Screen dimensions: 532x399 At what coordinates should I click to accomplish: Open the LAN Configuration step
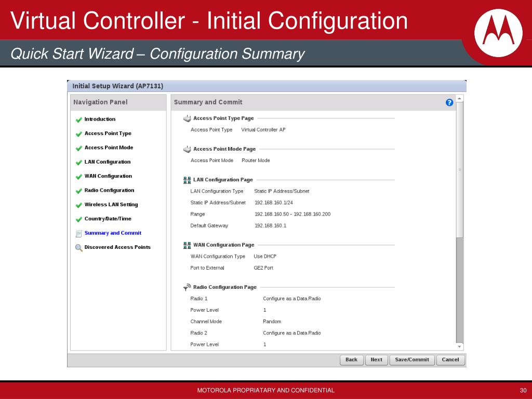click(x=107, y=162)
